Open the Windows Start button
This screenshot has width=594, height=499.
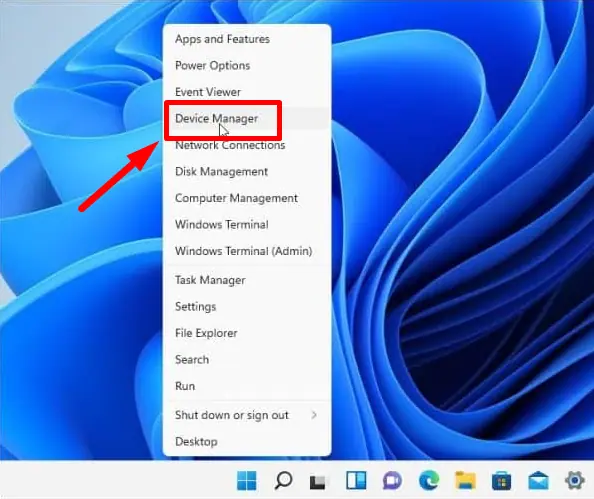[247, 480]
